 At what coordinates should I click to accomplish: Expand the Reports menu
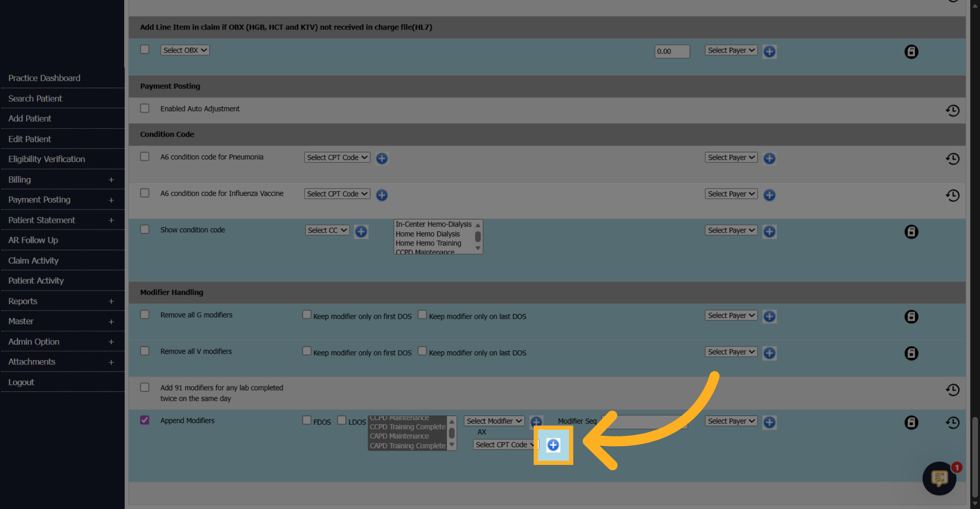[62, 301]
